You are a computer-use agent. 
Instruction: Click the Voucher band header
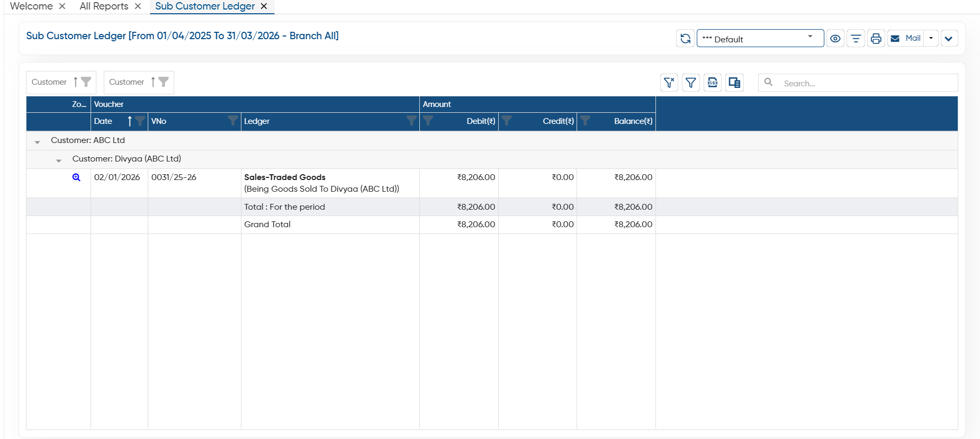coord(255,104)
